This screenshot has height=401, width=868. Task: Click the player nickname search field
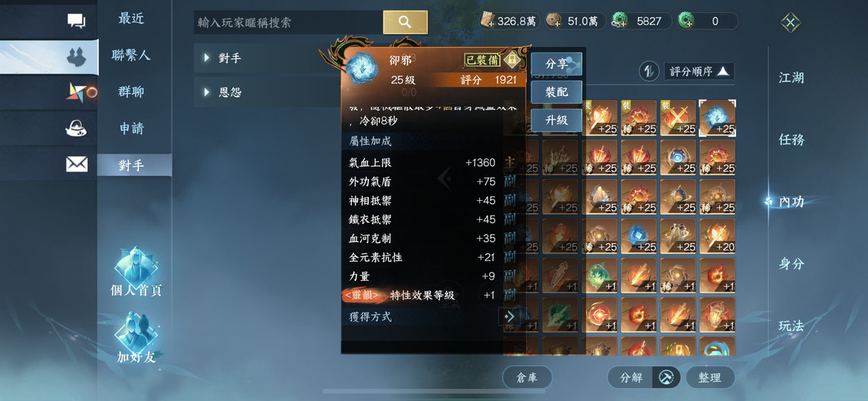coord(288,23)
